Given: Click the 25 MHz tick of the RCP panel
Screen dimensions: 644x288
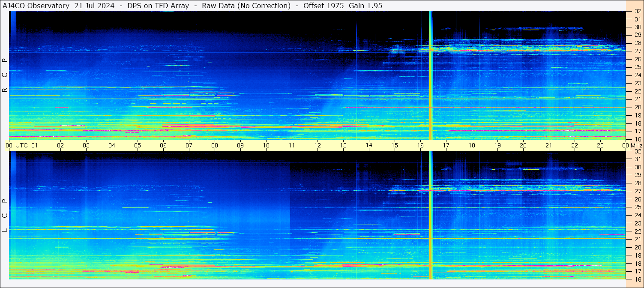Looking at the screenshot, I should [638, 67].
